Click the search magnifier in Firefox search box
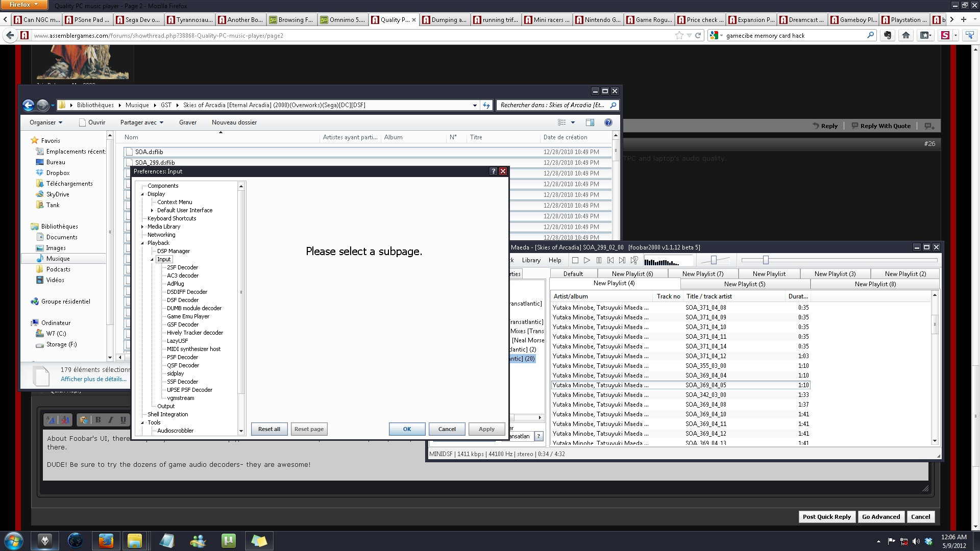The image size is (980, 551). tap(870, 35)
